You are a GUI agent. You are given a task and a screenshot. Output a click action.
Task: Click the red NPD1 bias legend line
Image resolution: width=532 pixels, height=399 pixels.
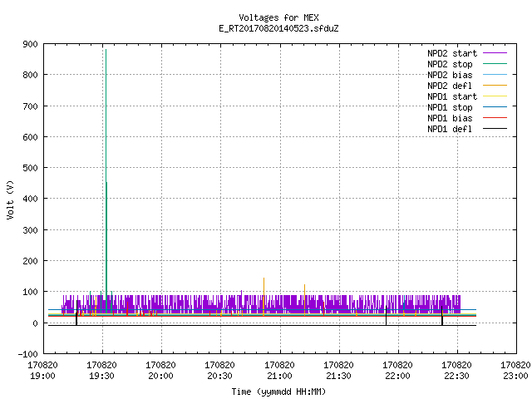[495, 118]
